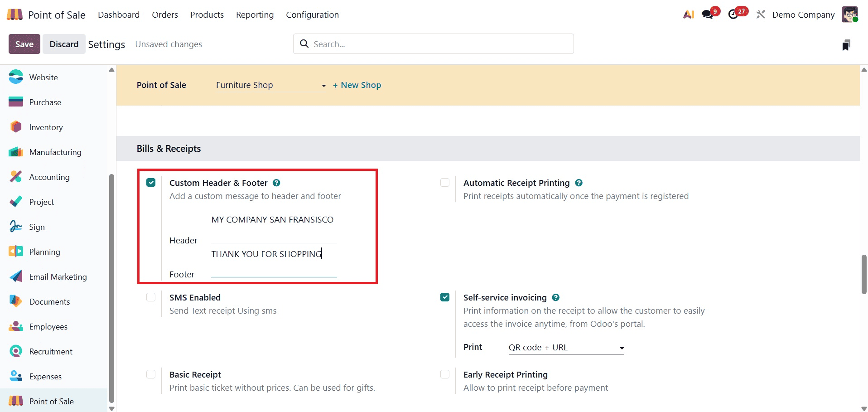The image size is (868, 412).
Task: Save the unsaved settings changes
Action: [x=24, y=44]
